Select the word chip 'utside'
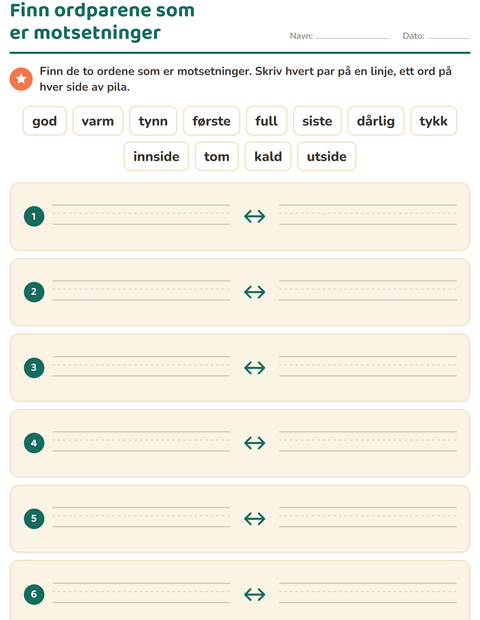Image resolution: width=480 pixels, height=620 pixels. point(327,157)
